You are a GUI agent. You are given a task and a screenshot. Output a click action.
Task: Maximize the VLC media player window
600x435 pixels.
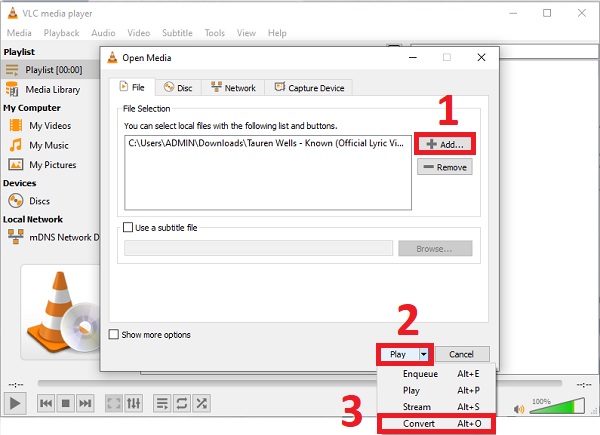(x=547, y=13)
